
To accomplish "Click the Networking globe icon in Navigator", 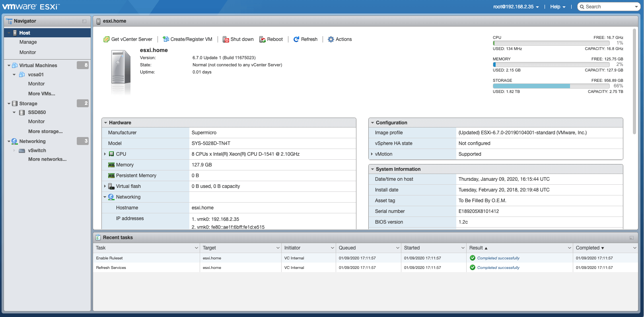I will pos(15,141).
